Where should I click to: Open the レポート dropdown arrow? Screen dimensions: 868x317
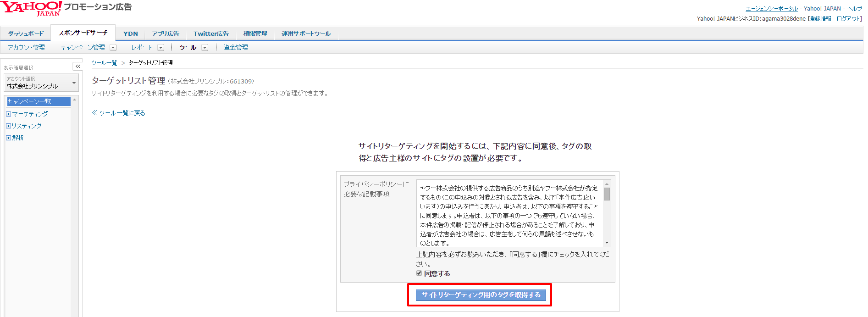point(160,48)
